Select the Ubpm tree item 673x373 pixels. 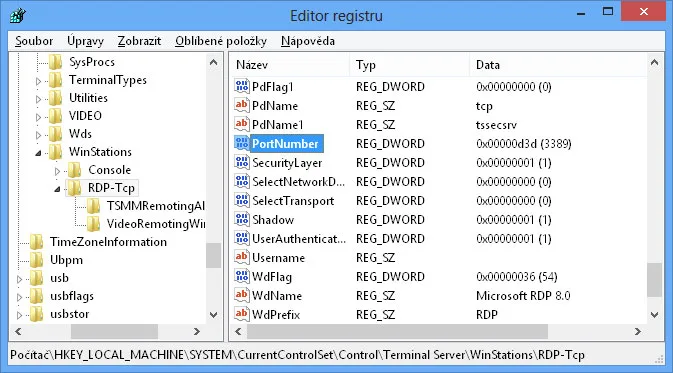66,260
